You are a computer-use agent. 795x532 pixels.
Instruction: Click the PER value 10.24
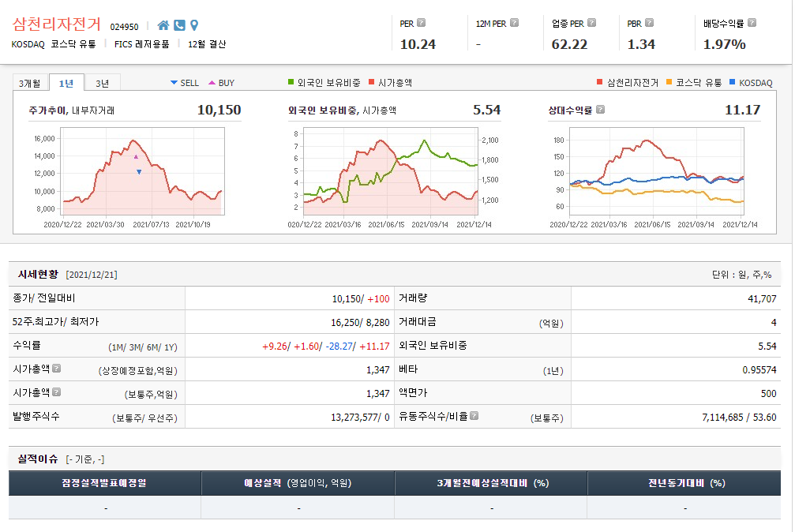pyautogui.click(x=418, y=45)
